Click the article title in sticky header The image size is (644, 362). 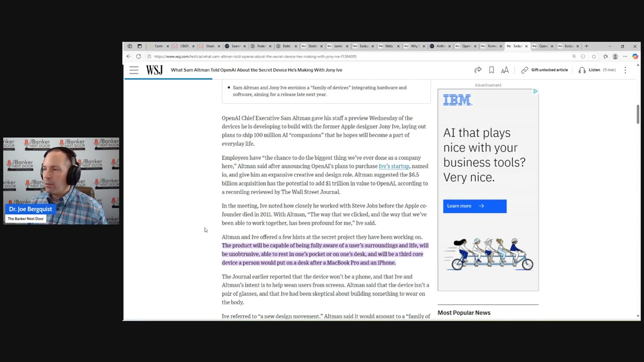pos(257,70)
